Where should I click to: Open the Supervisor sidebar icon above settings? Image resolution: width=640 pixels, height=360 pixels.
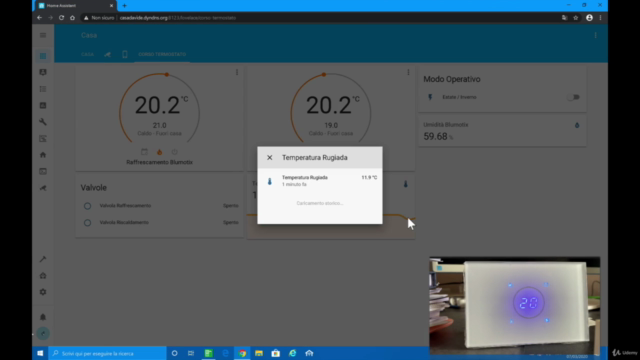point(43,276)
